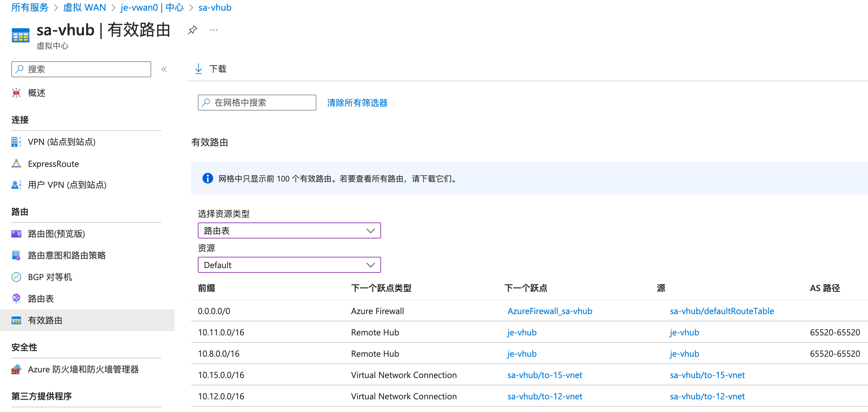Click the VPN (站点到站点) icon

point(16,142)
